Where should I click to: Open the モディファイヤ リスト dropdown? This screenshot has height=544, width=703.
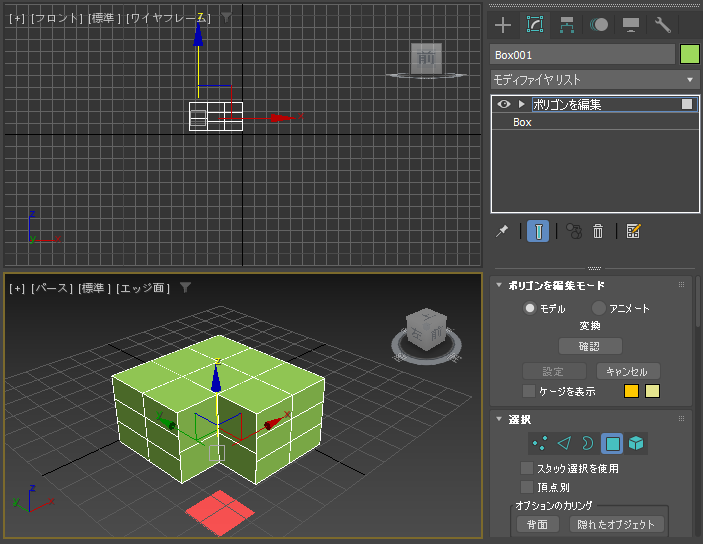pyautogui.click(x=595, y=80)
